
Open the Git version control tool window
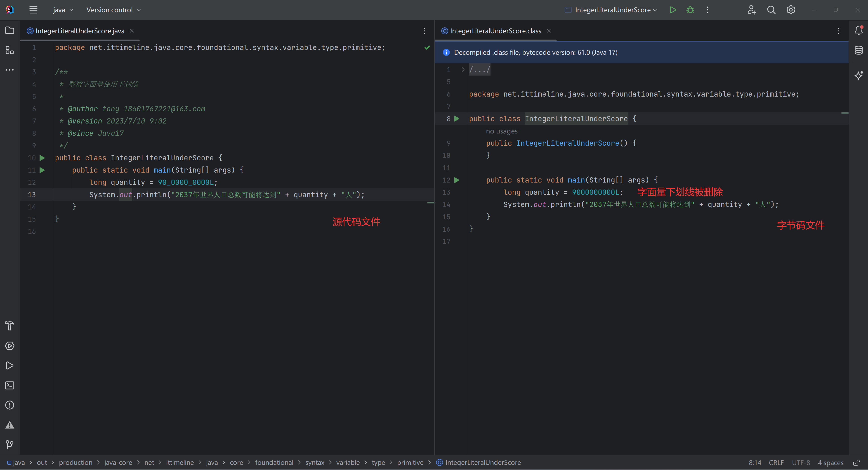coord(10,444)
